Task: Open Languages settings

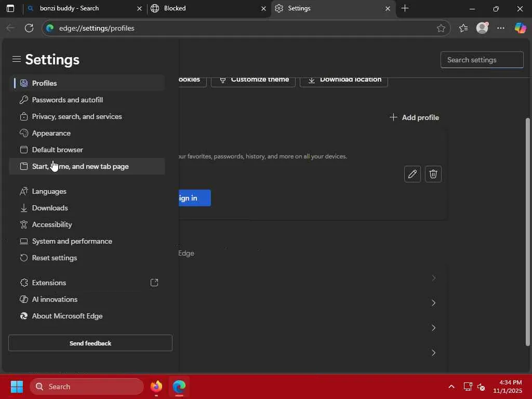Action: pyautogui.click(x=87, y=191)
